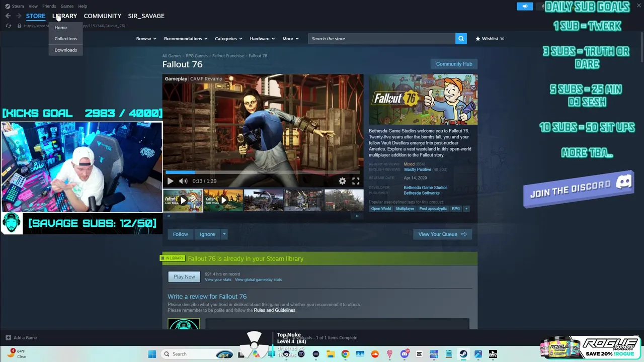Image resolution: width=644 pixels, height=362 pixels.
Task: Open the SIR_SAVAGE profile tab
Action: pos(146,16)
